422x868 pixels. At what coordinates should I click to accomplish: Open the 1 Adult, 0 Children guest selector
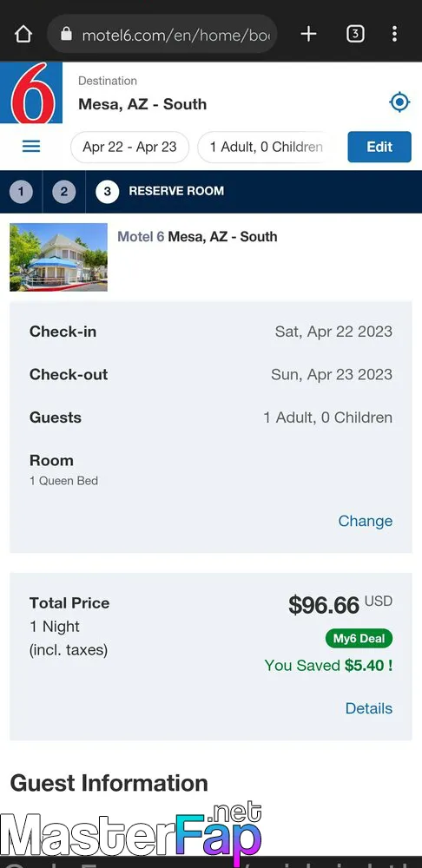tap(266, 148)
